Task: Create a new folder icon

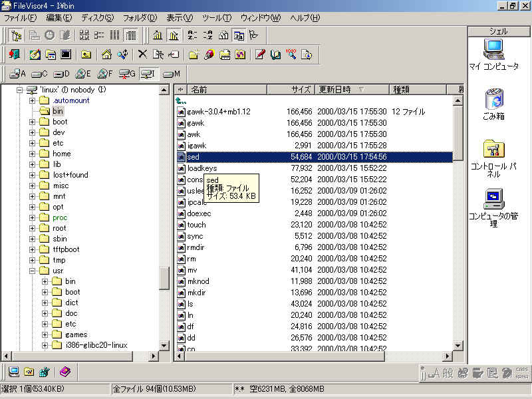Action: pos(194,55)
